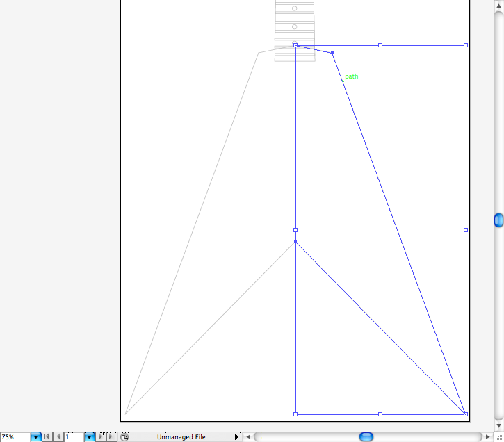Click the artboard number input field
This screenshot has width=504, height=442.
tap(74, 437)
